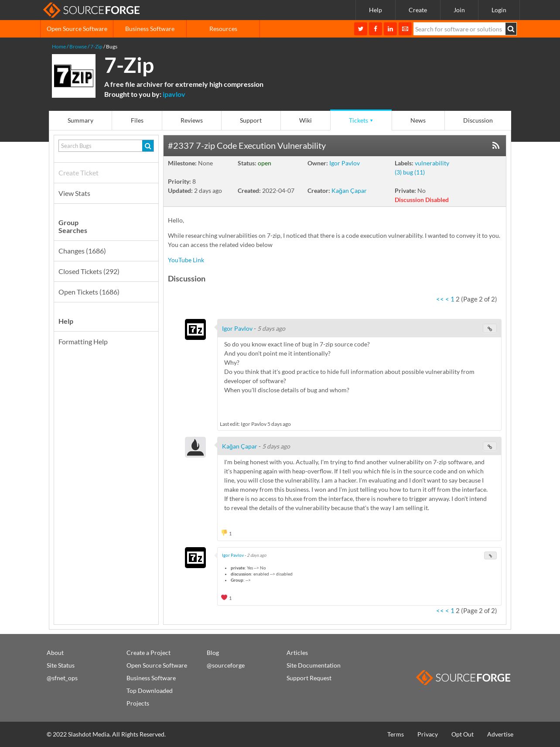Open the Twitter share icon
The height and width of the screenshot is (747, 560).
tap(361, 29)
